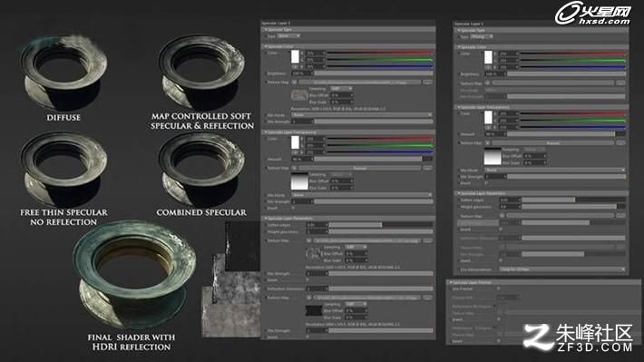Image resolution: width=644 pixels, height=362 pixels.
Task: Click the texture arrow button beside the right Transparency Texture Map
Action: pyautogui.click(x=487, y=143)
